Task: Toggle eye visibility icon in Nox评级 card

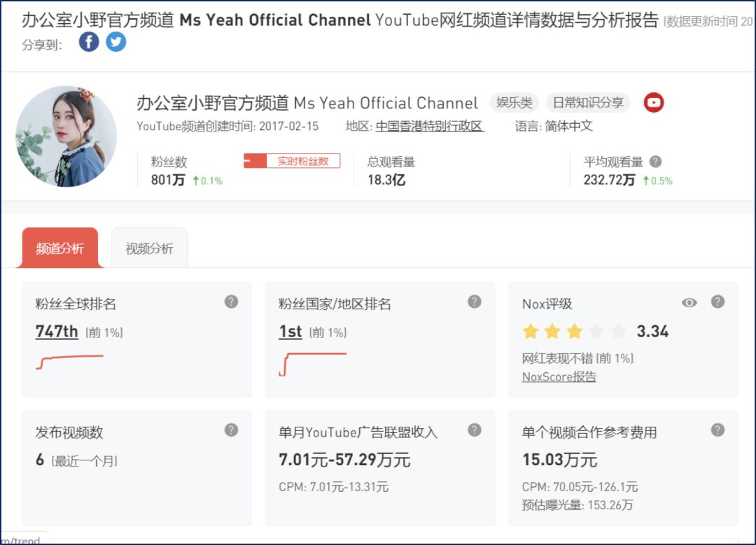Action: pos(689,303)
